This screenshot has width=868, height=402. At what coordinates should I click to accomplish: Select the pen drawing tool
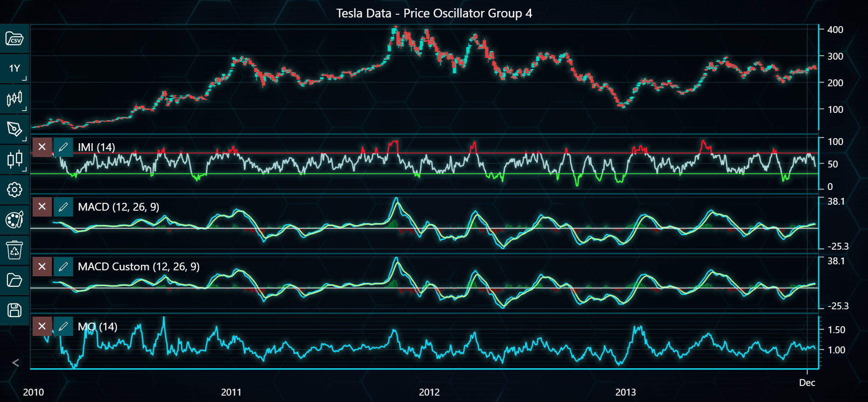click(14, 129)
